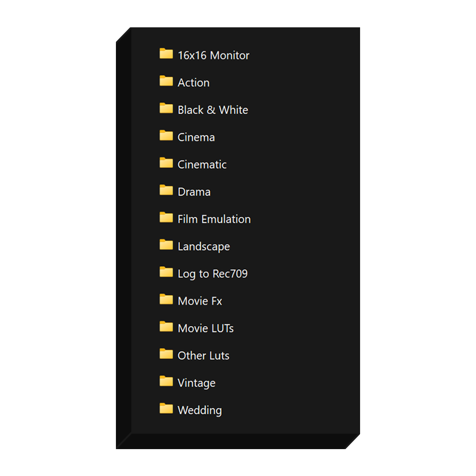
Task: Select the Black & White folder icon
Action: (x=166, y=108)
